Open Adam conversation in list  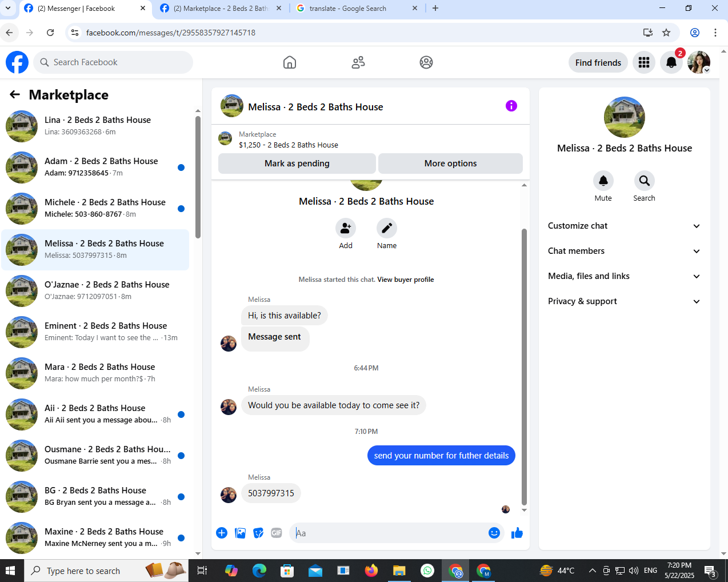click(95, 168)
